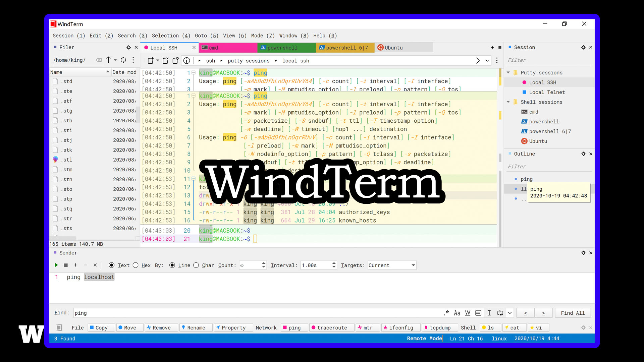Clear the Filer path field
644x362 pixels.
click(x=99, y=60)
